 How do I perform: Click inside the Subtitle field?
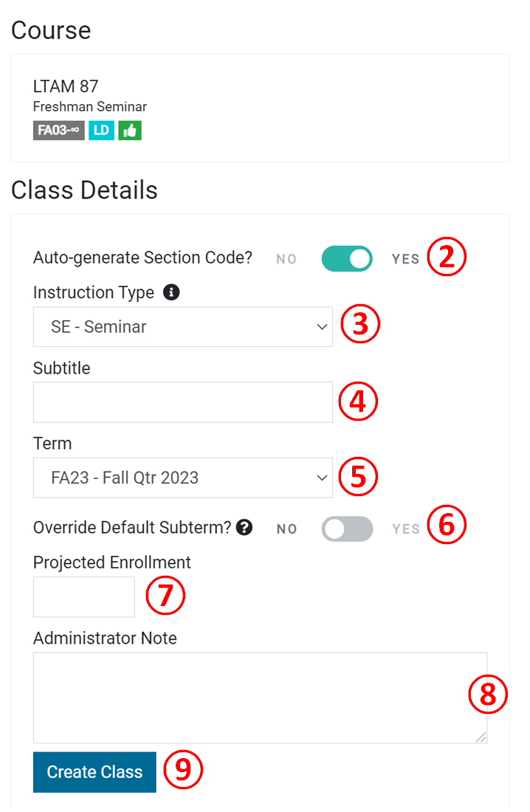pyautogui.click(x=183, y=402)
